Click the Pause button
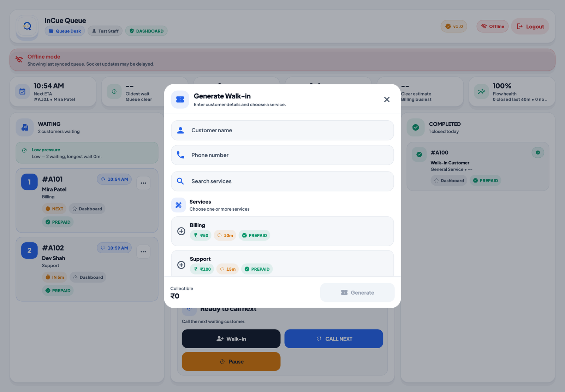This screenshot has height=392, width=565. pyautogui.click(x=231, y=362)
